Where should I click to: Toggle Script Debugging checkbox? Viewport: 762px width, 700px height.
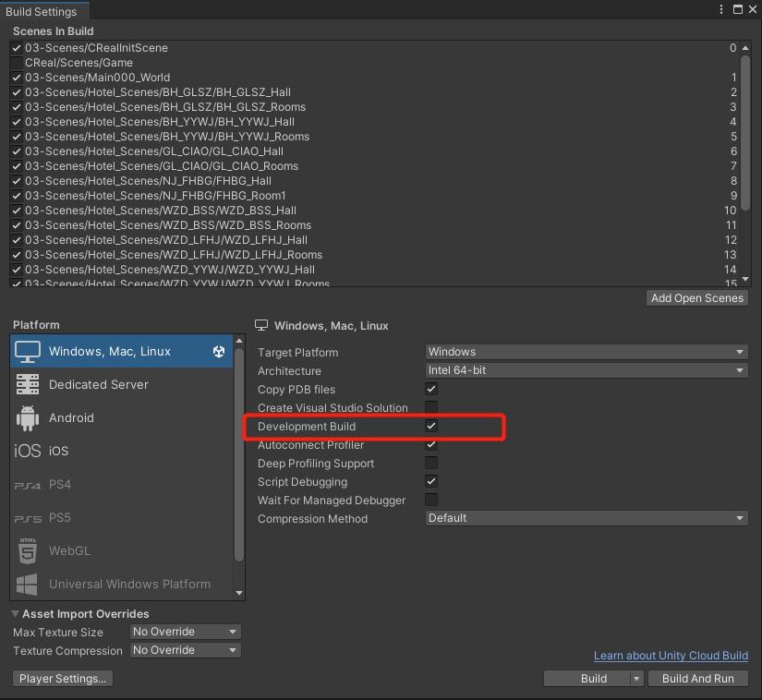point(431,481)
